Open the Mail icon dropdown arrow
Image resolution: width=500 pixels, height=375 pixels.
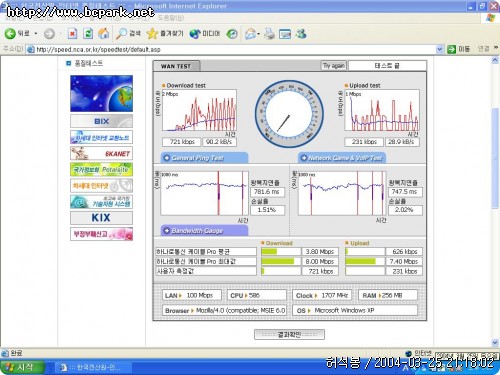click(258, 34)
